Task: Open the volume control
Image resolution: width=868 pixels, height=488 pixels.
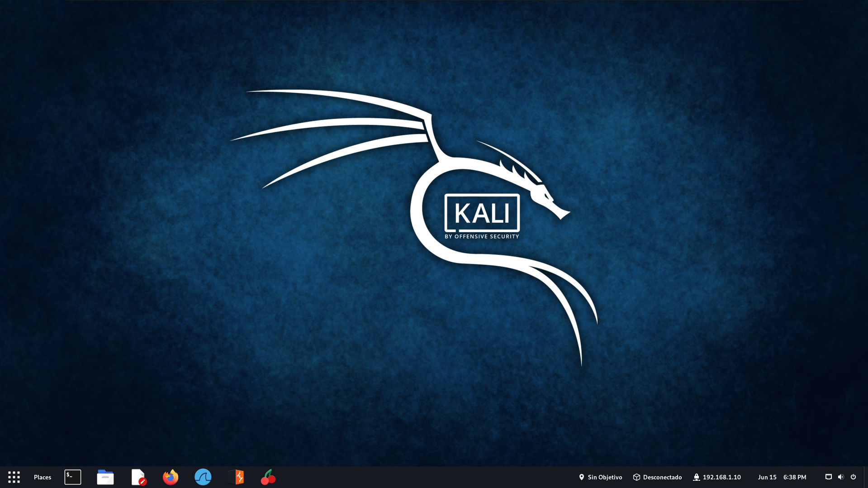Action: [x=841, y=477]
